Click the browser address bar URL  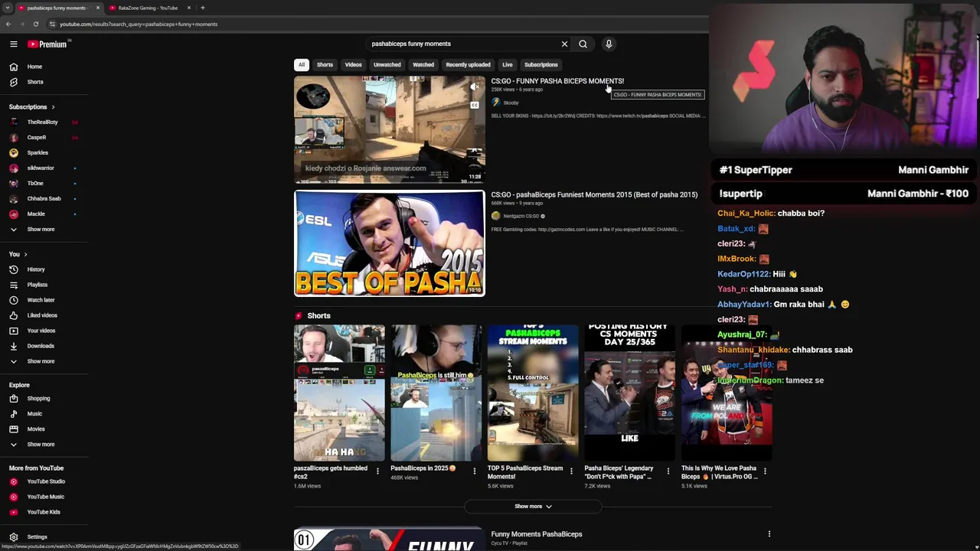(139, 24)
